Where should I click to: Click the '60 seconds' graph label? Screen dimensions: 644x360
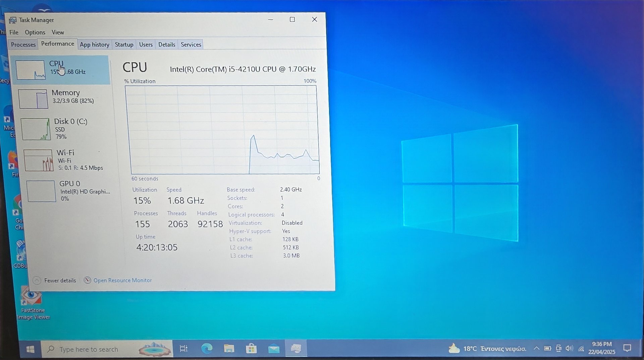tap(145, 179)
